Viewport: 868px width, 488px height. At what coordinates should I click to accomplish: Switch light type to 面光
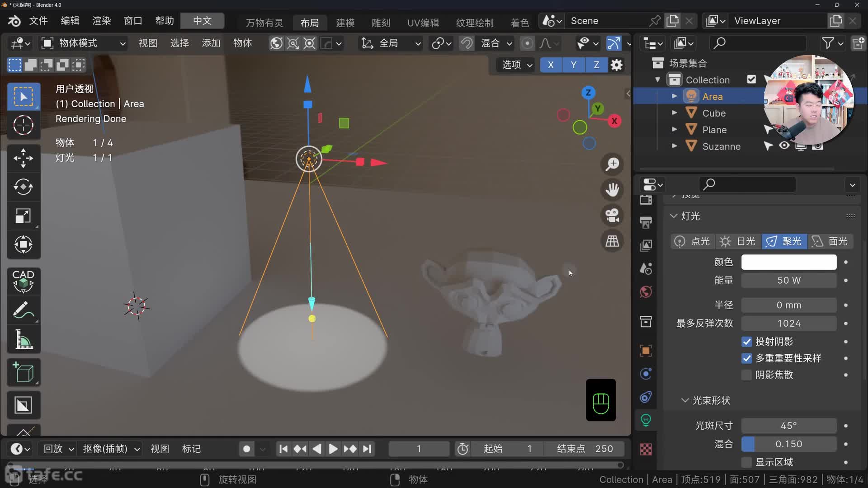[x=830, y=242]
